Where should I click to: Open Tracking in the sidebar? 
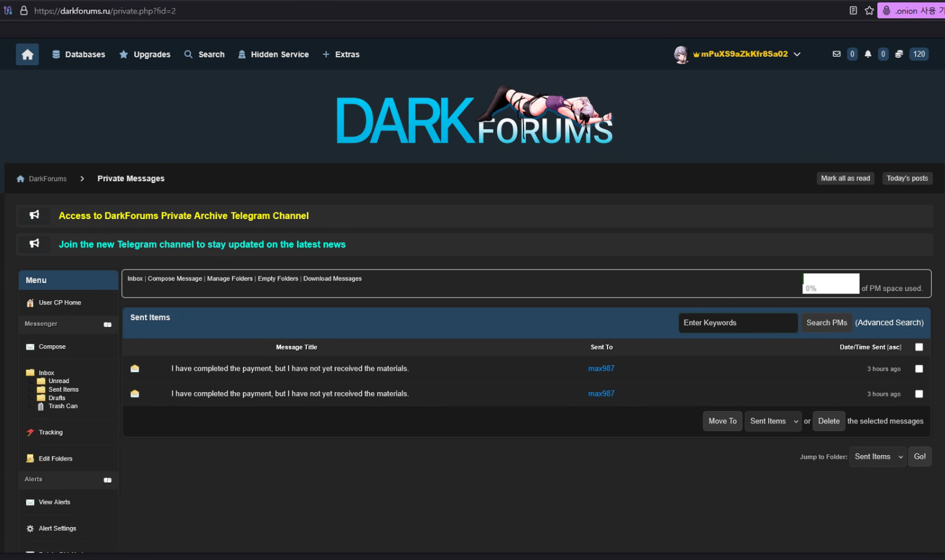point(51,433)
